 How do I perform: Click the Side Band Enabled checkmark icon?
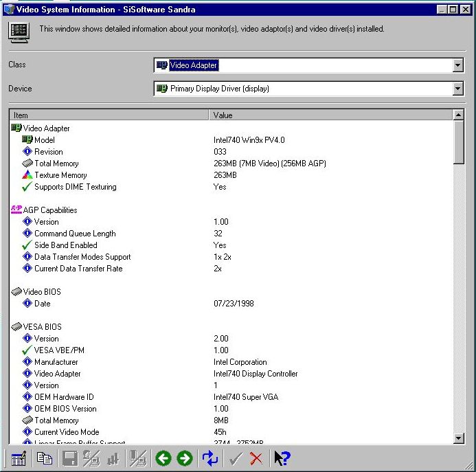pyautogui.click(x=27, y=245)
